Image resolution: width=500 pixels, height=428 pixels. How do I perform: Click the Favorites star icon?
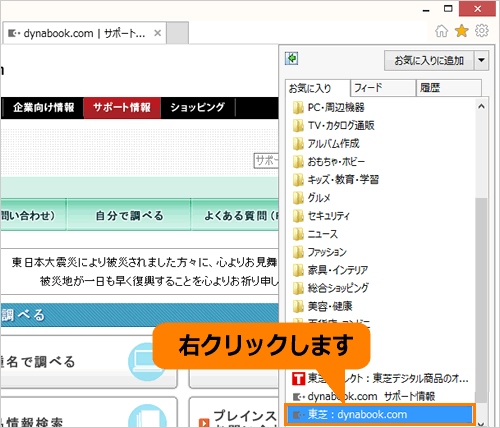[462, 31]
